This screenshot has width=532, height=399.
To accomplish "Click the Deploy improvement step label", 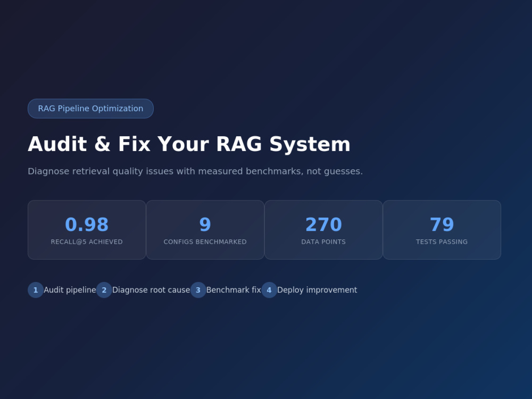I will click(317, 290).
